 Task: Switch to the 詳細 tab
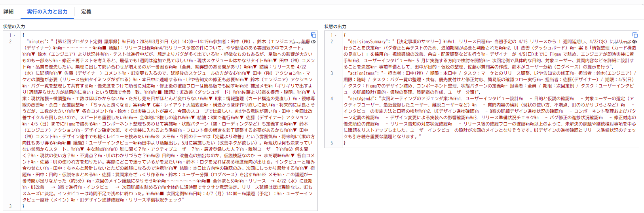(x=8, y=12)
